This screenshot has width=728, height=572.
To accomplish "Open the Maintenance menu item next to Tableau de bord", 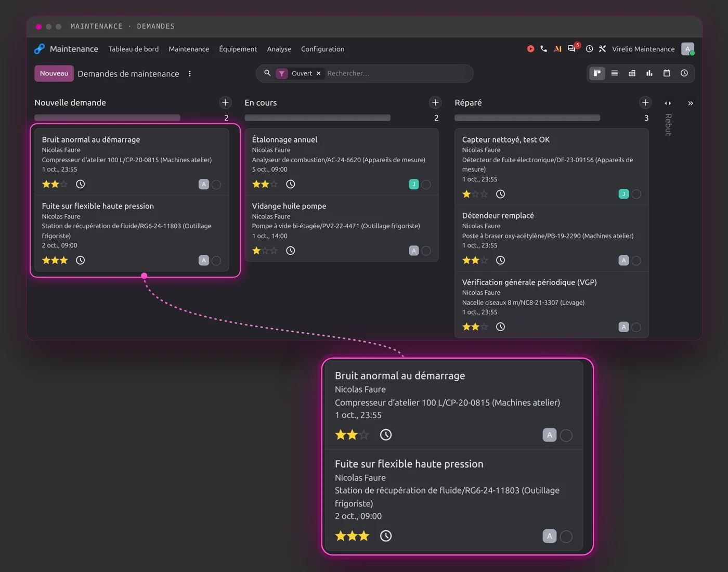I will [x=189, y=49].
